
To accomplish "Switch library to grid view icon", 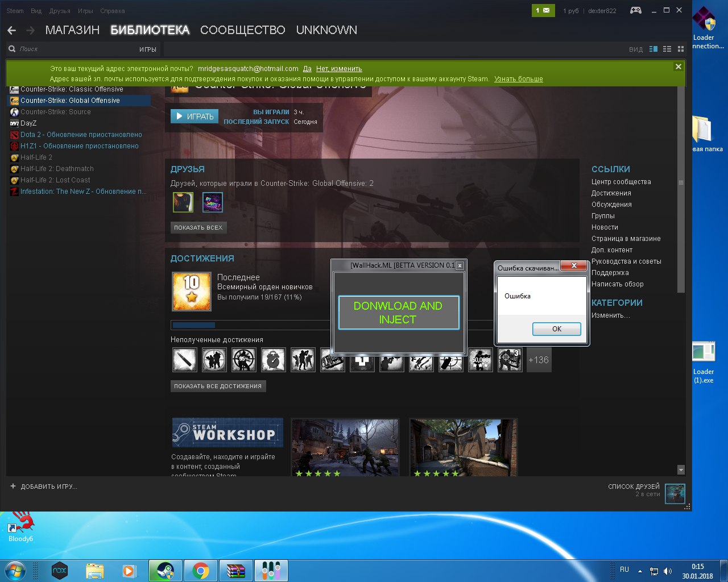I will pyautogui.click(x=680, y=49).
